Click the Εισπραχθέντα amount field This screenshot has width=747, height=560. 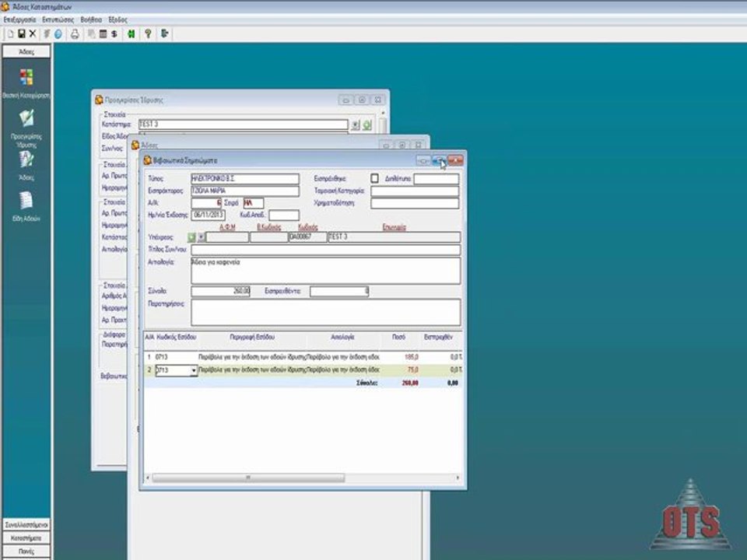[339, 291]
